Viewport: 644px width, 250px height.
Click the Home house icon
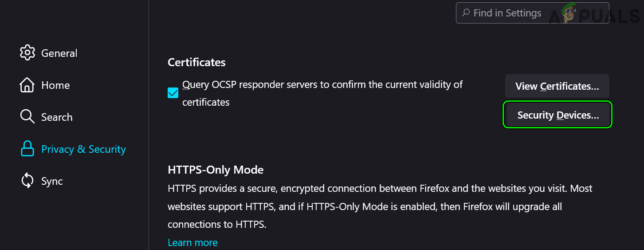27,85
